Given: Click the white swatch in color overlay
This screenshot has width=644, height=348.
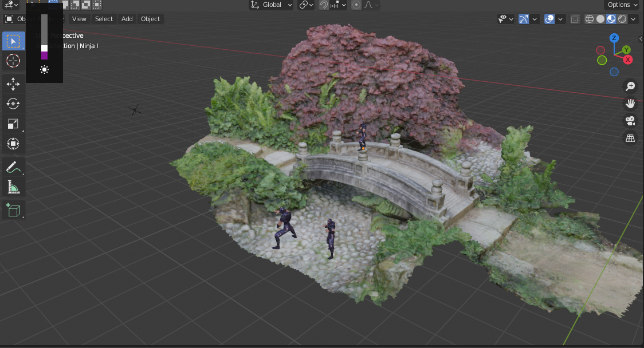Looking at the screenshot, I should (44, 49).
